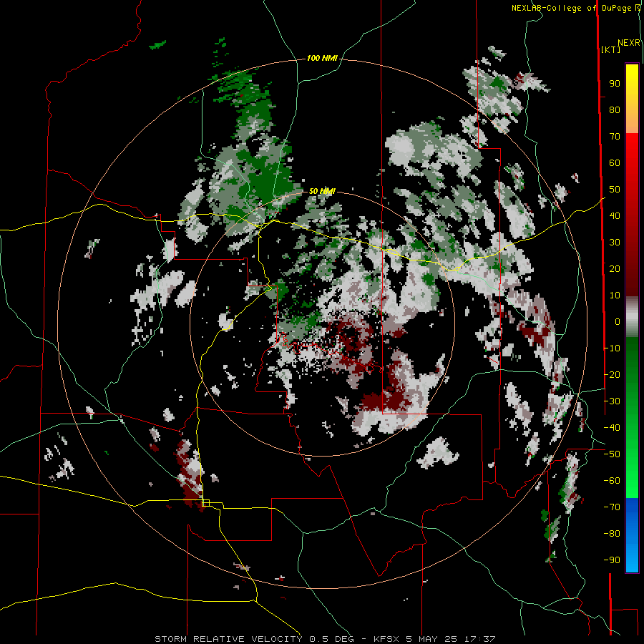The height and width of the screenshot is (644, 644).
Task: Select the 50 value on velocity scale
Action: (615, 190)
